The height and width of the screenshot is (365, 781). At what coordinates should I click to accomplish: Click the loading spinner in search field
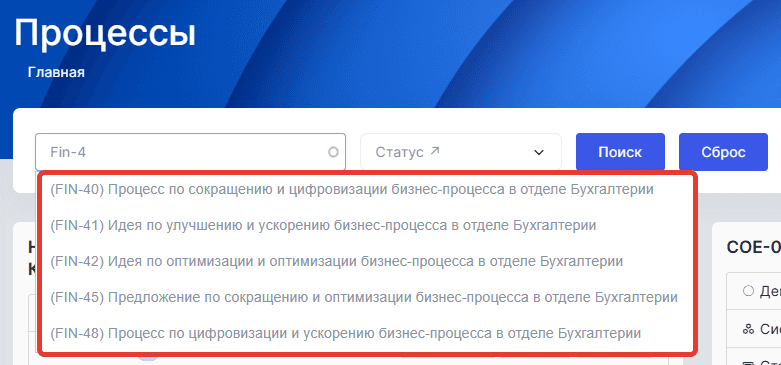(333, 152)
